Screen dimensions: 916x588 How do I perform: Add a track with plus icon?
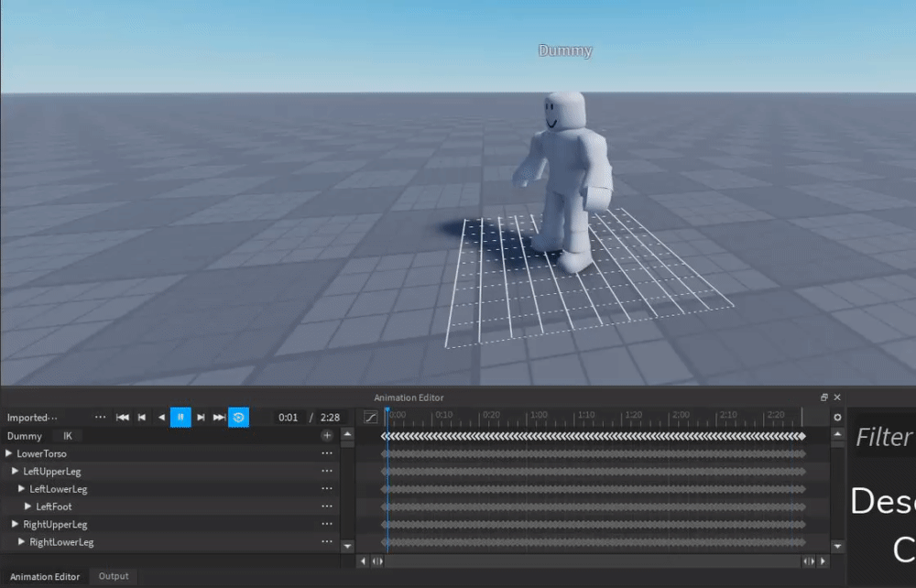pyautogui.click(x=327, y=436)
